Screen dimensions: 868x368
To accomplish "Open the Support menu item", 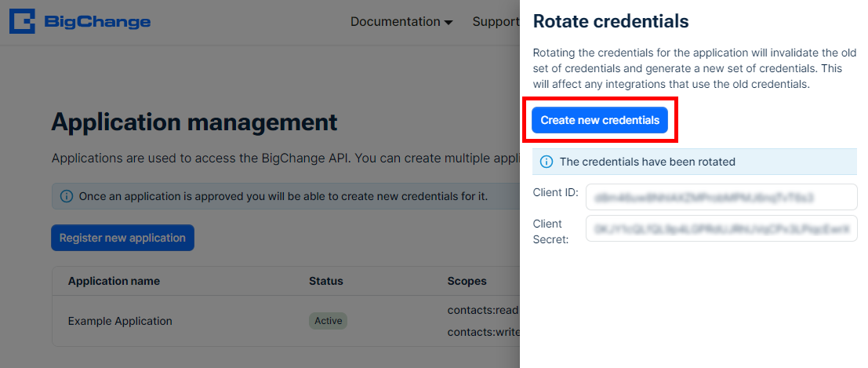I will tap(496, 22).
